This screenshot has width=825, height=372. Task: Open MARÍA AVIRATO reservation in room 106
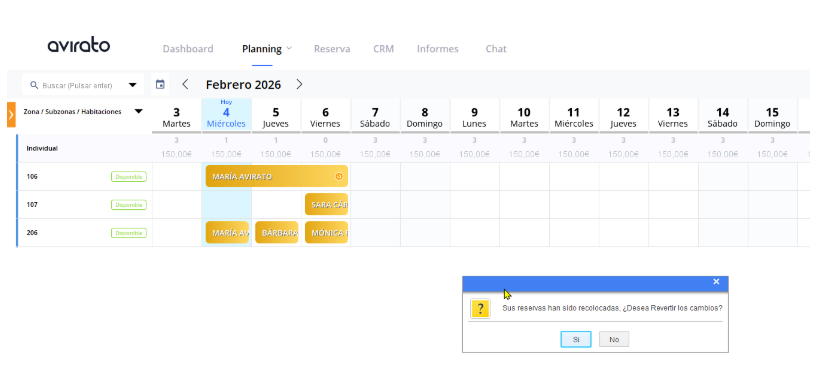[x=277, y=176]
